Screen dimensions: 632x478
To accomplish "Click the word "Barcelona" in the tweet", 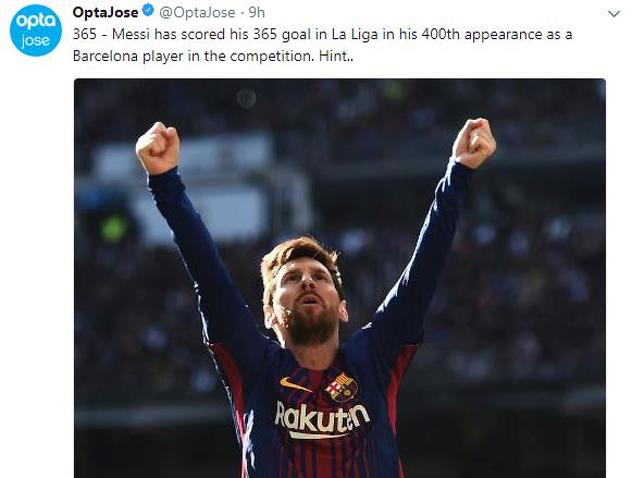I will pos(106,56).
